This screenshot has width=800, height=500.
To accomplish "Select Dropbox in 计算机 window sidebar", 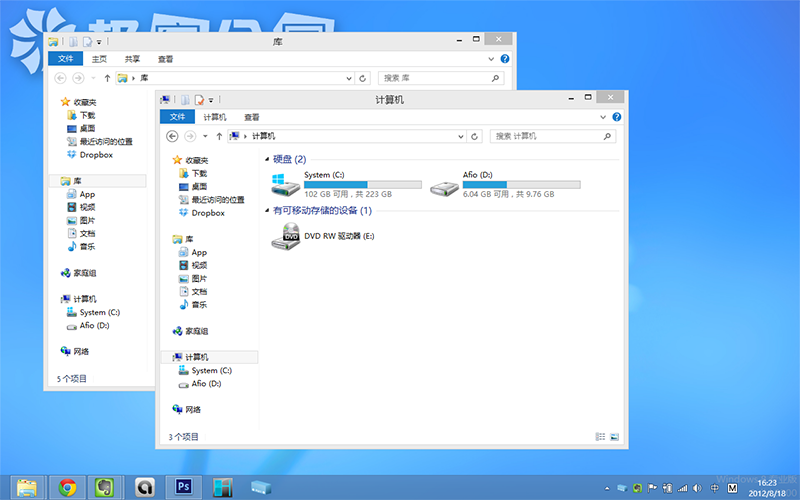I will 202,213.
